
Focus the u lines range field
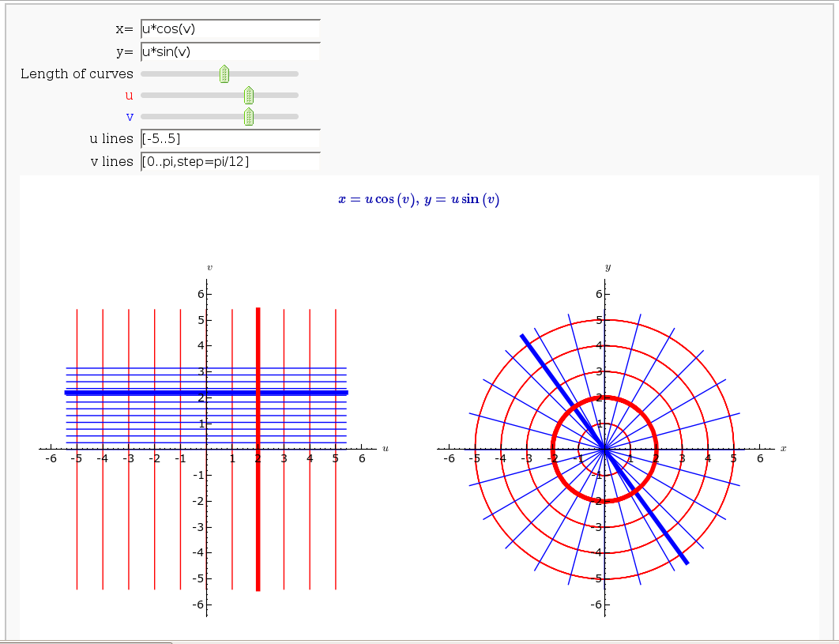(x=230, y=139)
